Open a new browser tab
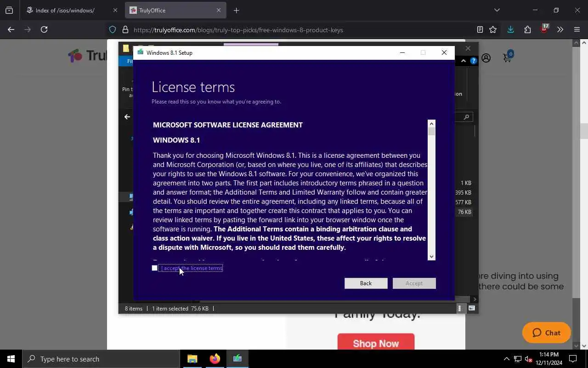This screenshot has height=368, width=588. coord(236,10)
